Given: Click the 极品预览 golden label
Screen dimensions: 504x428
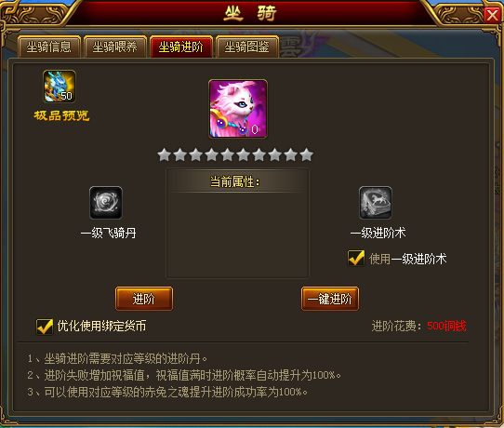Looking at the screenshot, I should [61, 115].
